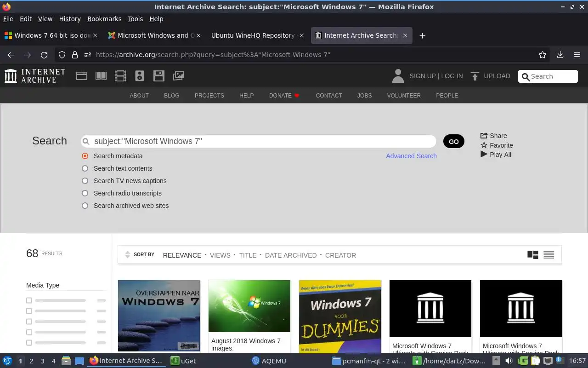Screen dimensions: 588x368
Task: Toggle the sort direction arrows
Action: (128, 255)
